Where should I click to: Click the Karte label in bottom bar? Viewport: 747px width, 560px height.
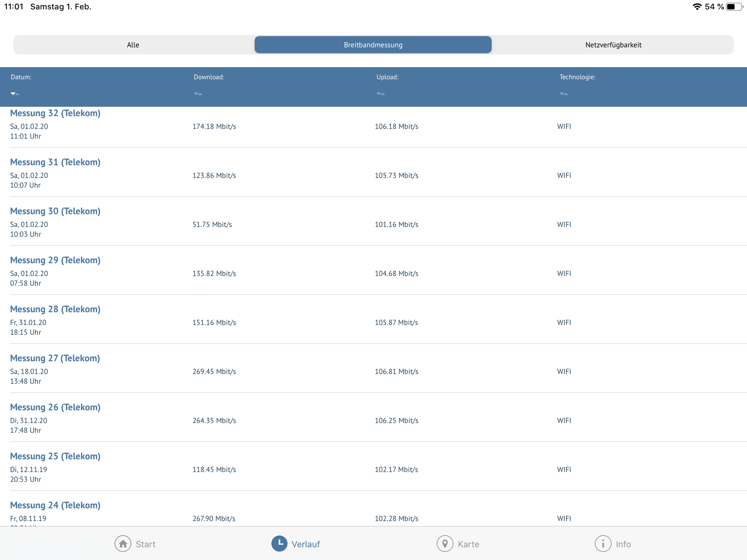point(469,544)
